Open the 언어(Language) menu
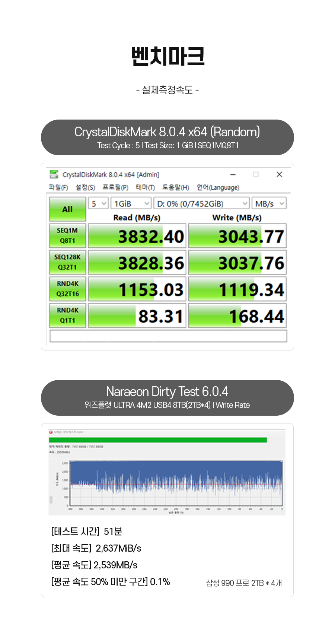335x644 pixels. tap(218, 187)
